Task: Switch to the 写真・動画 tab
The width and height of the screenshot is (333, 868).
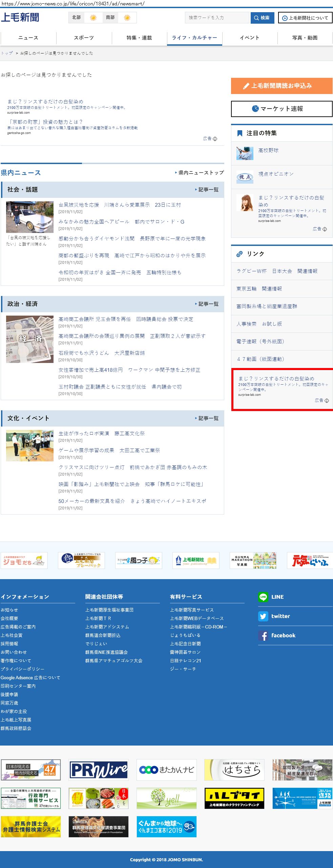Action: 305,38
